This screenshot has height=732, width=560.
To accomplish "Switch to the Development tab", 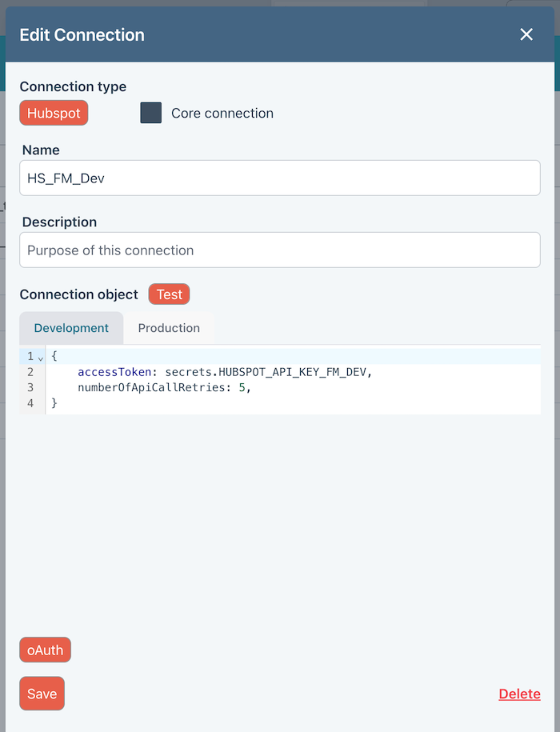I will coord(71,328).
